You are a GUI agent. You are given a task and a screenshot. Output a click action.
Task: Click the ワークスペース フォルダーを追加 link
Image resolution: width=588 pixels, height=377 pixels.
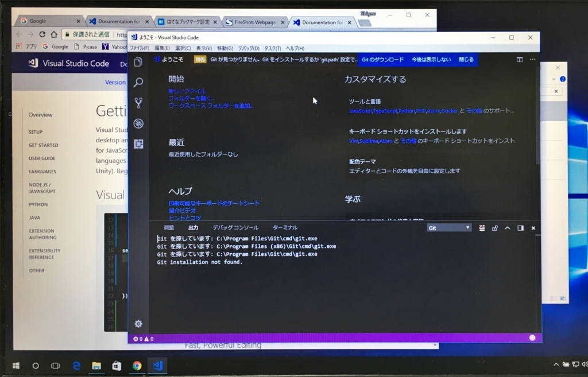coord(211,106)
